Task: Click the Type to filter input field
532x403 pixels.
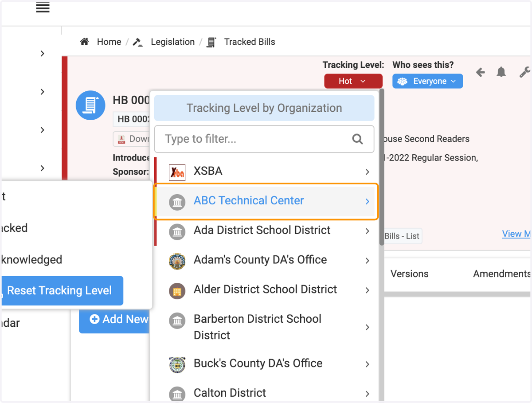Action: (x=264, y=139)
